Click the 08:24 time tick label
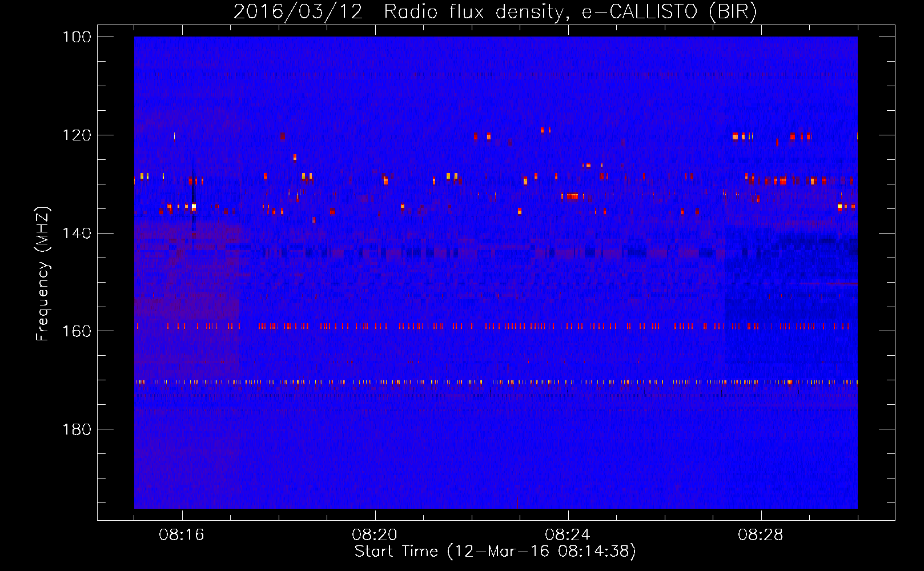Screen dimensions: 924x571 (568, 535)
